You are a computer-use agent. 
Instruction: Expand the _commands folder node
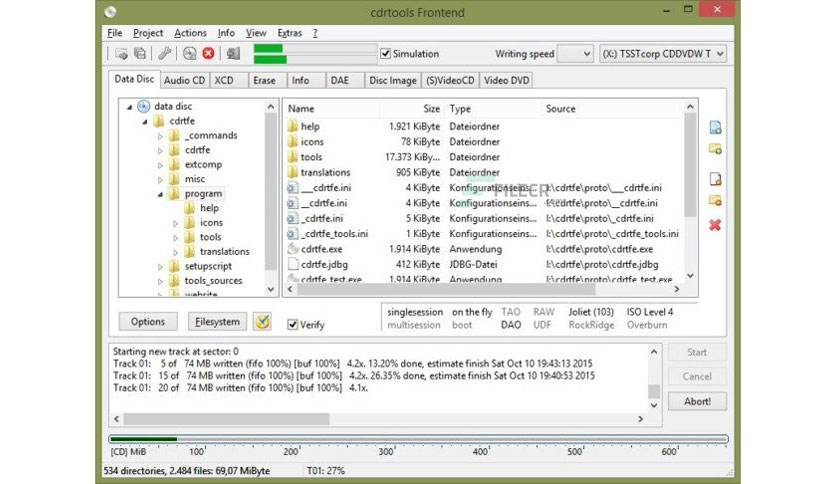click(160, 136)
